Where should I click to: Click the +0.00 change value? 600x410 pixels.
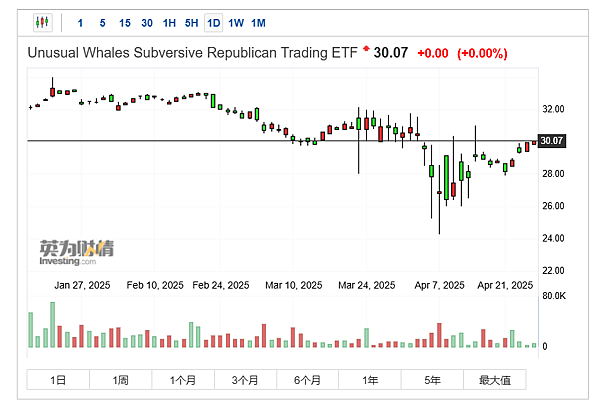click(x=433, y=53)
